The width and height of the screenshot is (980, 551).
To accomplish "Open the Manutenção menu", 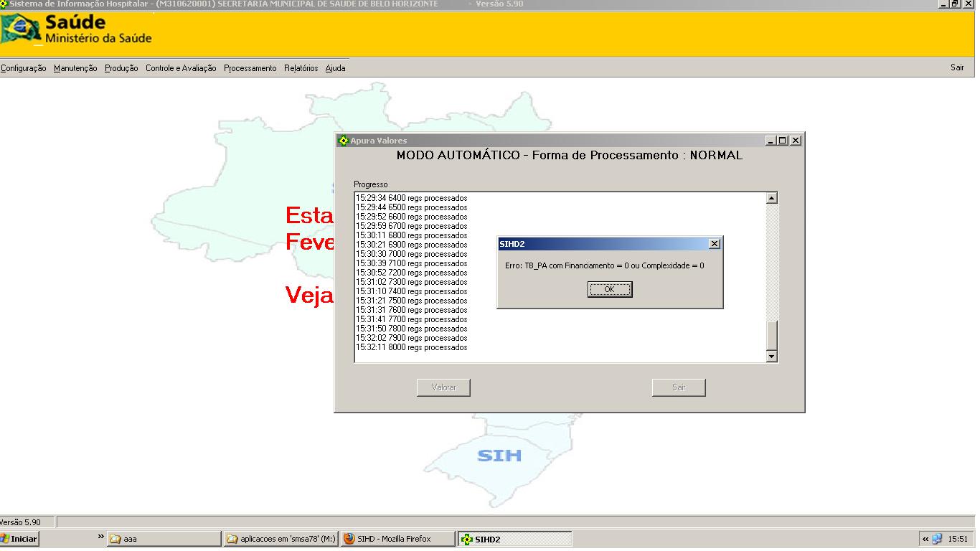I will coord(75,68).
